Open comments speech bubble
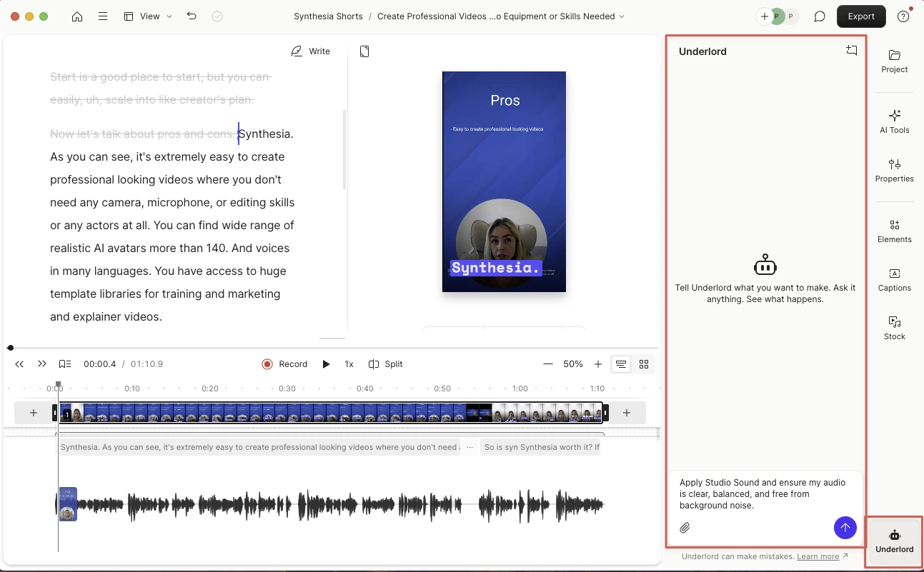Image resolution: width=924 pixels, height=572 pixels. (x=820, y=16)
